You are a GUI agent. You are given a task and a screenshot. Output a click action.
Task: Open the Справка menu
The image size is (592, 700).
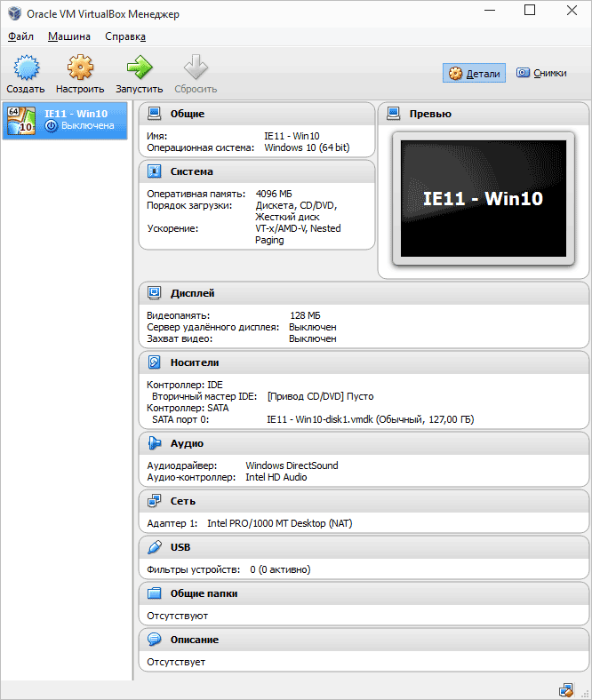[x=125, y=36]
